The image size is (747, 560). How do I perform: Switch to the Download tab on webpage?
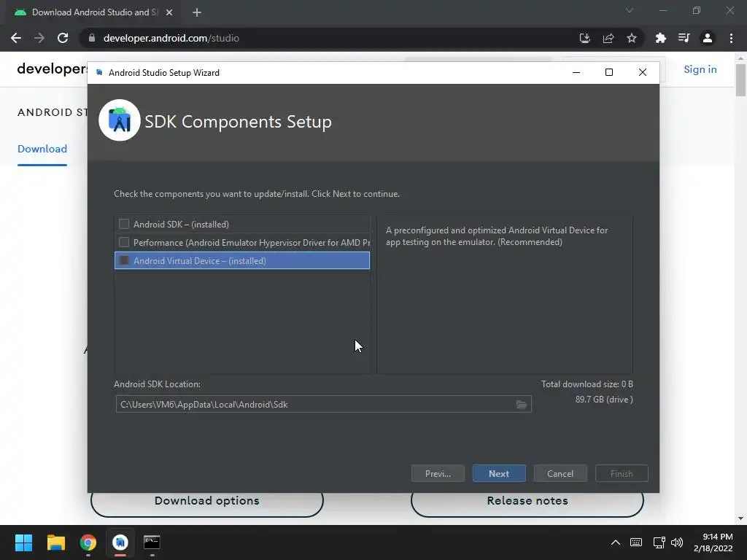(42, 149)
